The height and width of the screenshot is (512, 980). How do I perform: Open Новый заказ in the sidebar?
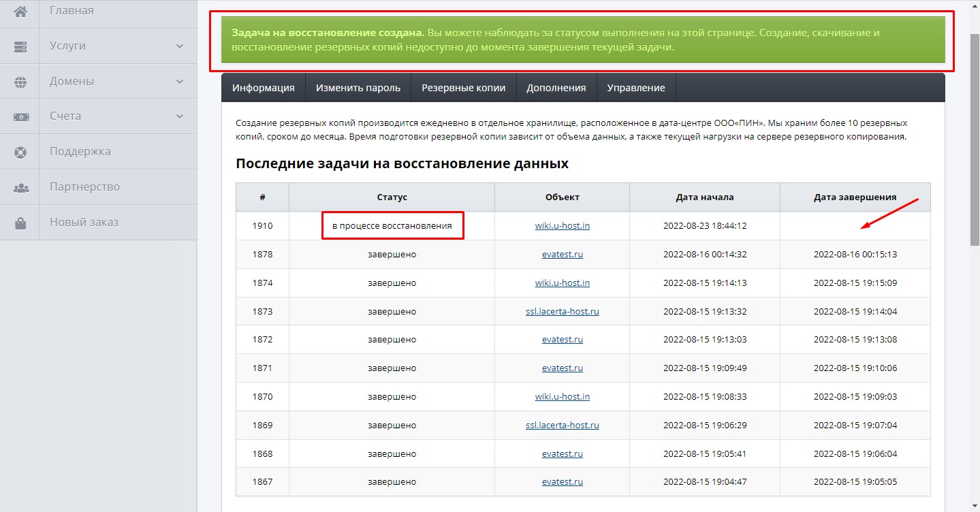click(x=98, y=223)
